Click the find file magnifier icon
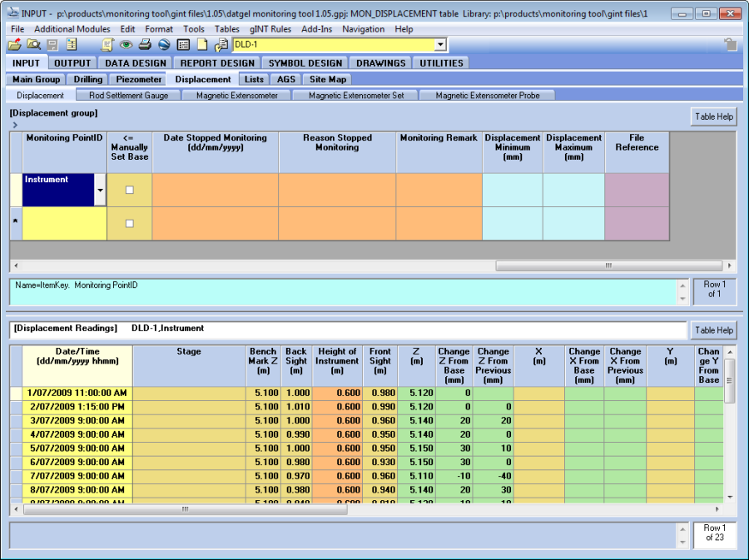 33,45
